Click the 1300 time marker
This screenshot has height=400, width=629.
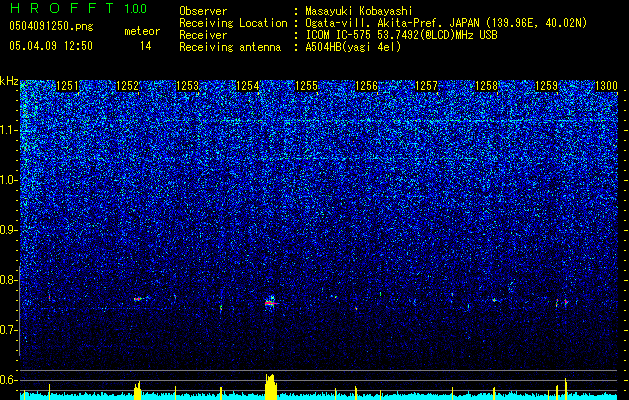click(606, 86)
